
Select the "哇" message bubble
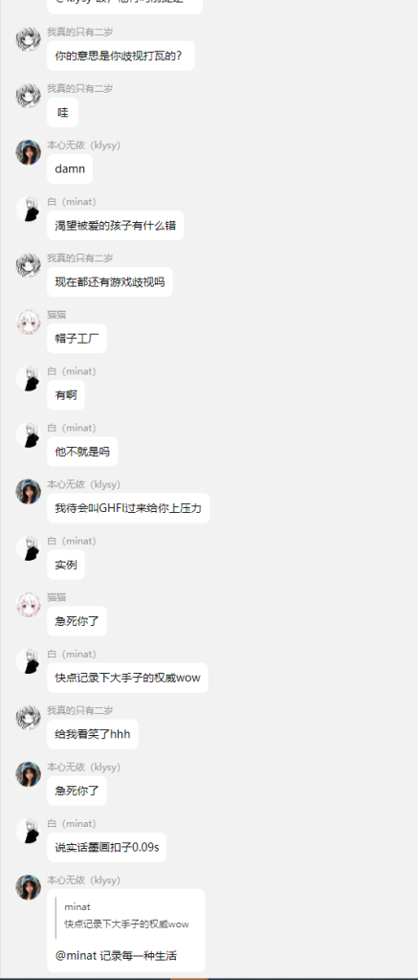62,113
